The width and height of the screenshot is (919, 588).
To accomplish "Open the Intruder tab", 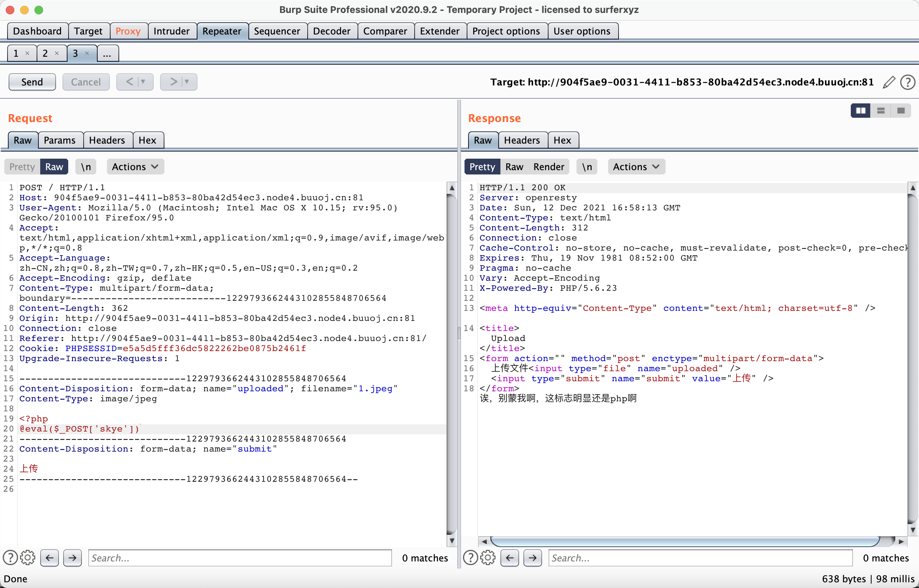I will pos(172,31).
